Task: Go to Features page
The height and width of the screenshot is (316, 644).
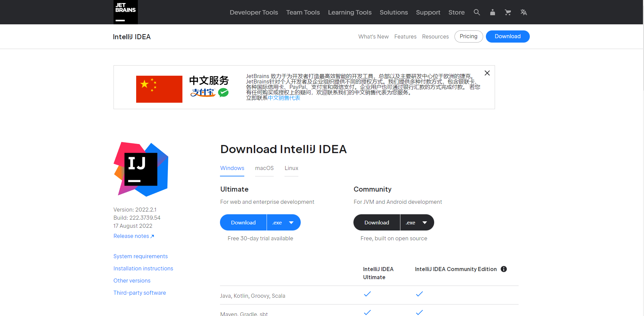Action: coord(405,37)
